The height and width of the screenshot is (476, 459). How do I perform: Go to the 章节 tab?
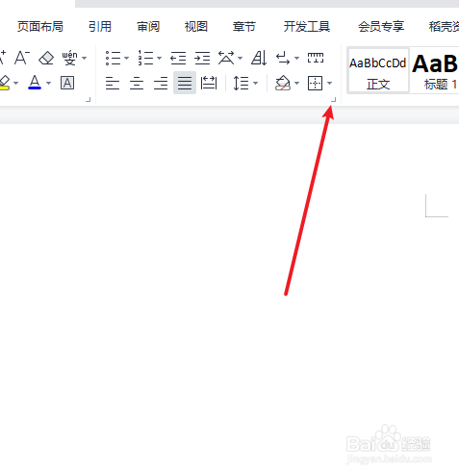pos(244,27)
